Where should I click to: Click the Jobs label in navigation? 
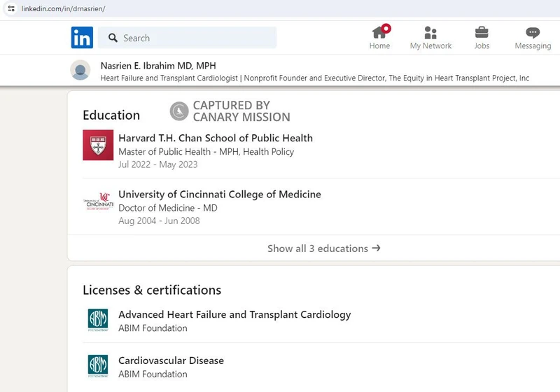click(482, 45)
